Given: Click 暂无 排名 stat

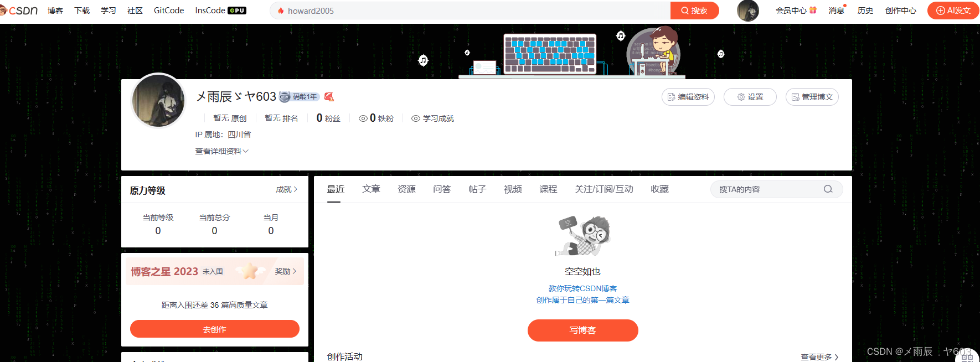Looking at the screenshot, I should click(281, 118).
